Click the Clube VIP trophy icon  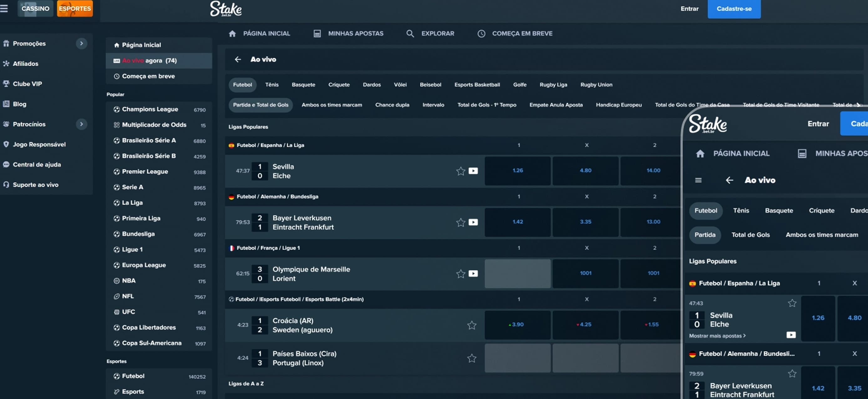coord(6,84)
